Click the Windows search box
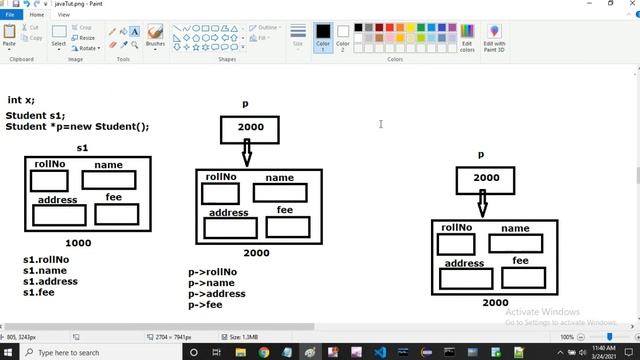 [x=100, y=352]
